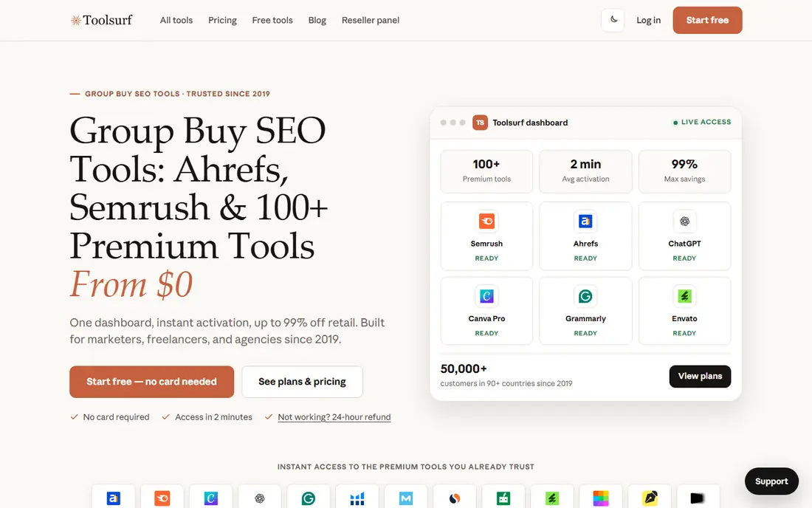Click the Envato icon in dashboard card

click(684, 296)
